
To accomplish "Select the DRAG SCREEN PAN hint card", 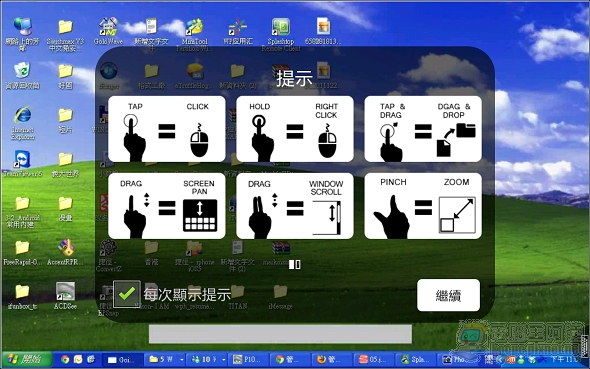I will (x=167, y=206).
